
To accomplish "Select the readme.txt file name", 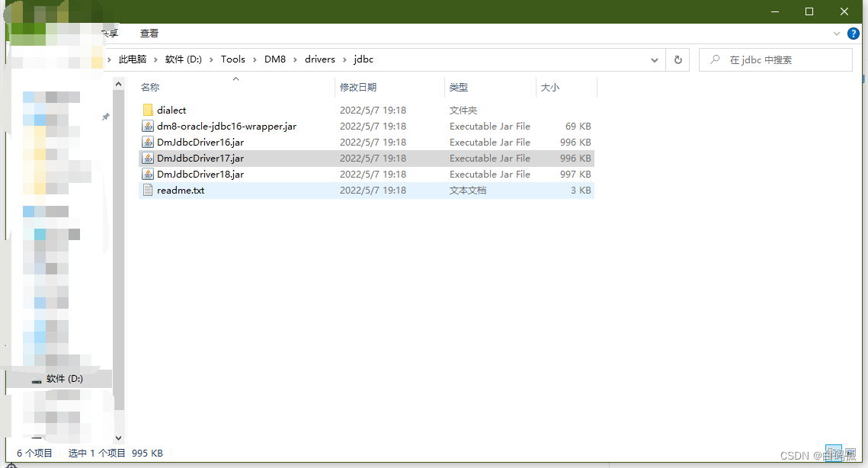I will [x=181, y=190].
